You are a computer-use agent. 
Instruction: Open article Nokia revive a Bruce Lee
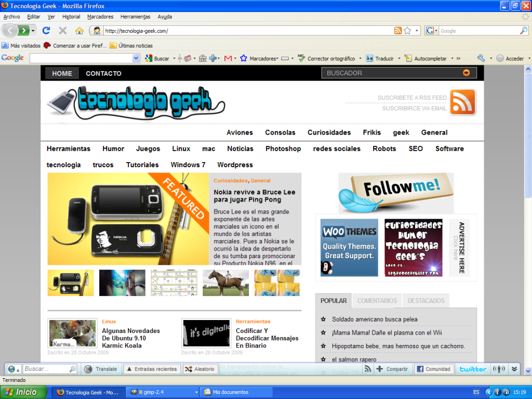click(255, 196)
